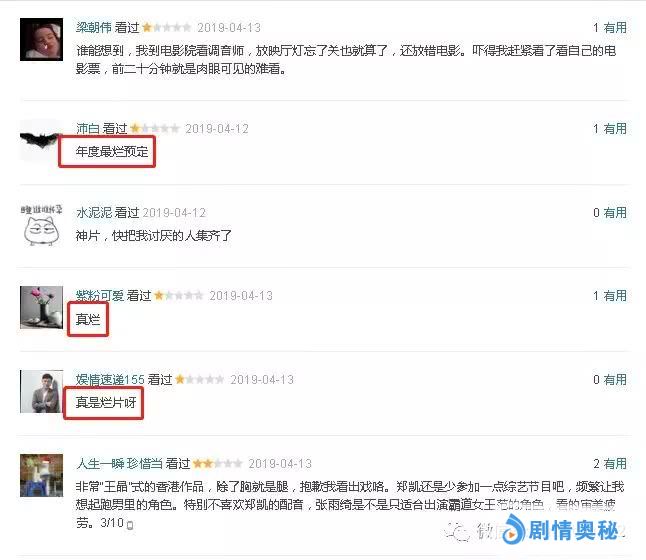Open 水泥泥's cat cartoon avatar
The image size is (646, 560).
pyautogui.click(x=41, y=225)
